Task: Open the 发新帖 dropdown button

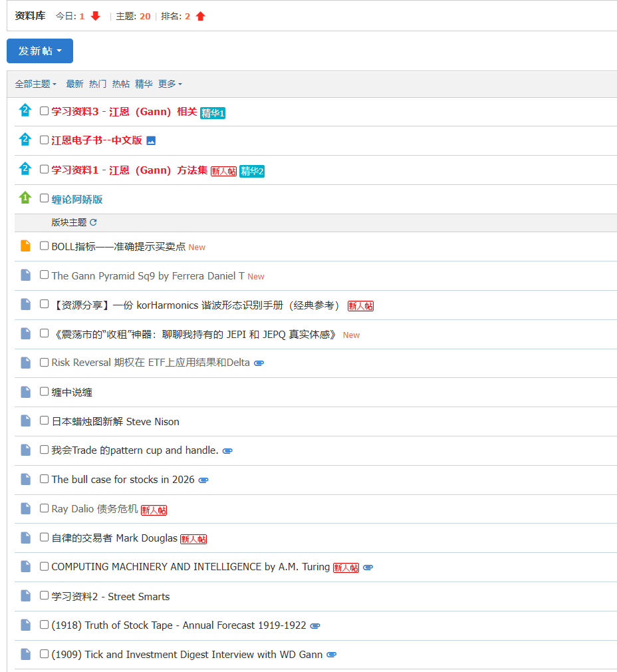Action: (40, 51)
